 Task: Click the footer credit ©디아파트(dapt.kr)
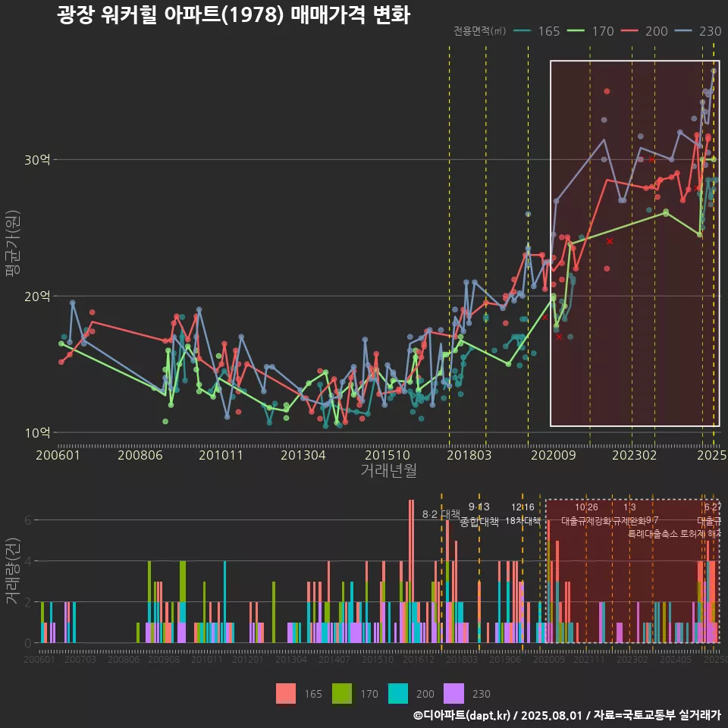click(462, 715)
